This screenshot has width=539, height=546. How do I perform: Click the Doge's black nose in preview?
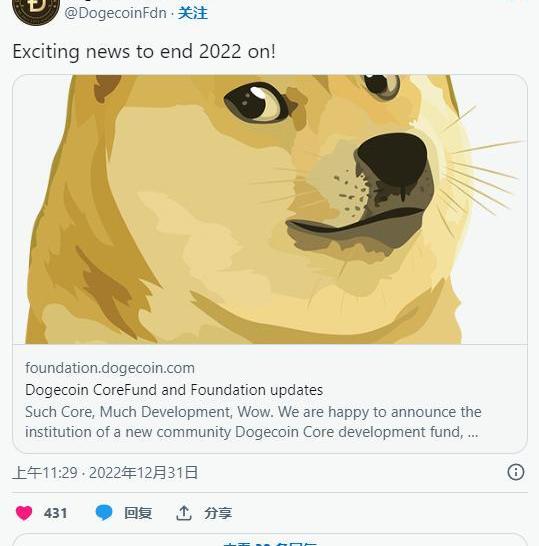tap(392, 159)
